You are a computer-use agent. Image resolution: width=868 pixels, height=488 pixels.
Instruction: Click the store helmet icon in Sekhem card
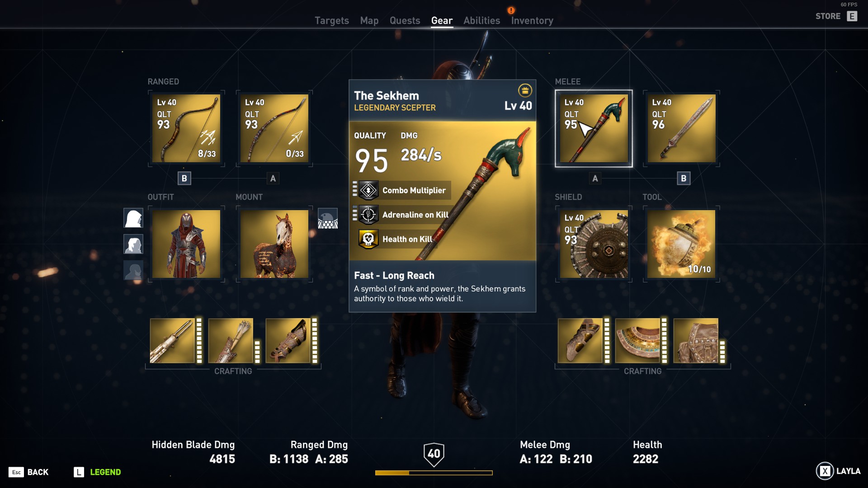pos(525,90)
